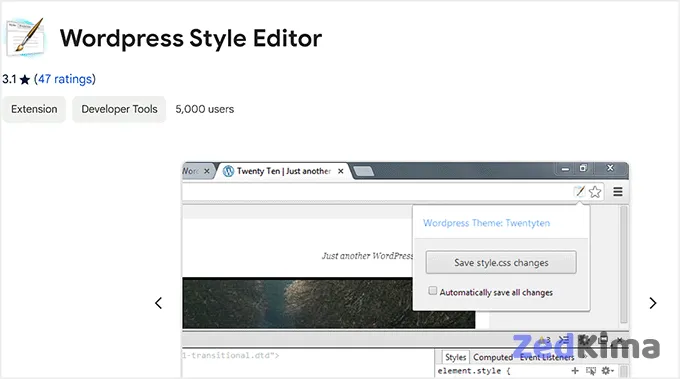Switch to the Event Listeners tab

pyautogui.click(x=547, y=357)
